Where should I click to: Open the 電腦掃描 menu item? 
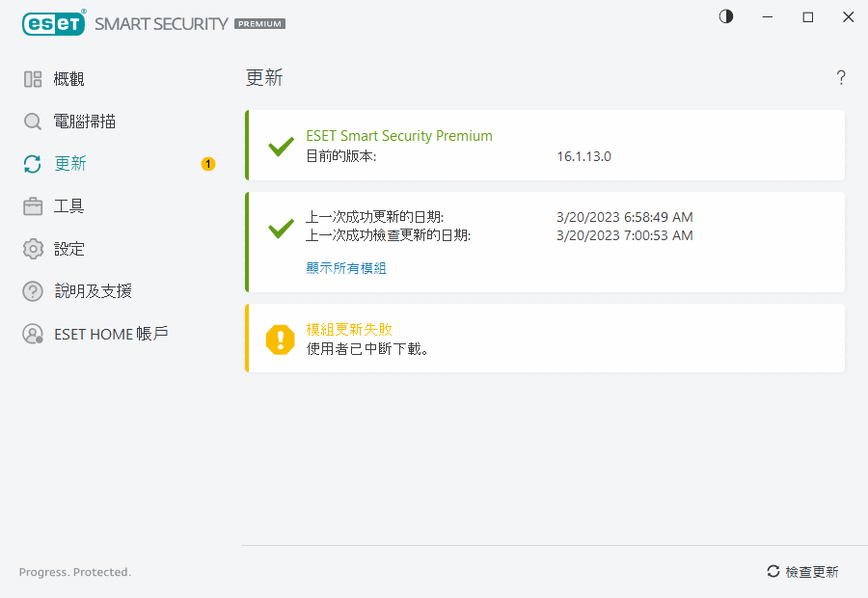click(x=85, y=122)
